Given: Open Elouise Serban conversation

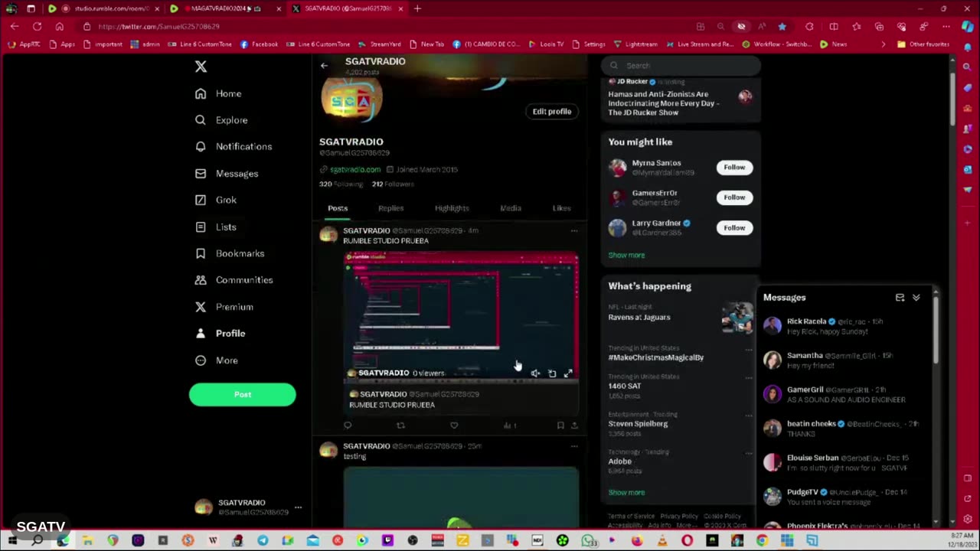Looking at the screenshot, I should 844,462.
